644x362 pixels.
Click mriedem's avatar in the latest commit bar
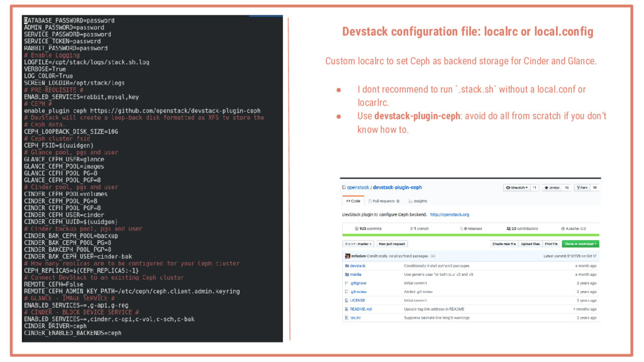pyautogui.click(x=347, y=256)
